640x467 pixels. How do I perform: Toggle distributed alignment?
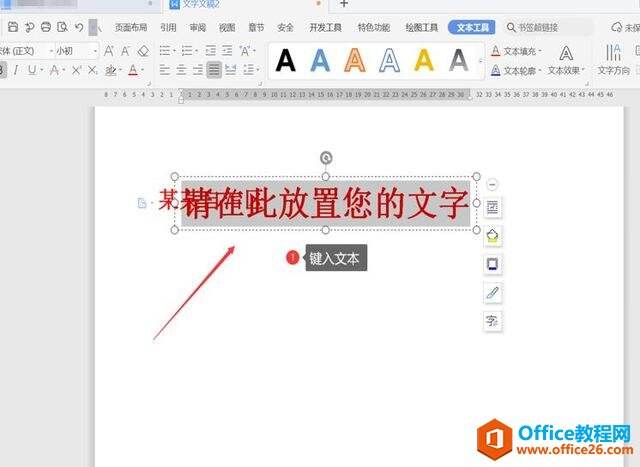pyautogui.click(x=231, y=70)
